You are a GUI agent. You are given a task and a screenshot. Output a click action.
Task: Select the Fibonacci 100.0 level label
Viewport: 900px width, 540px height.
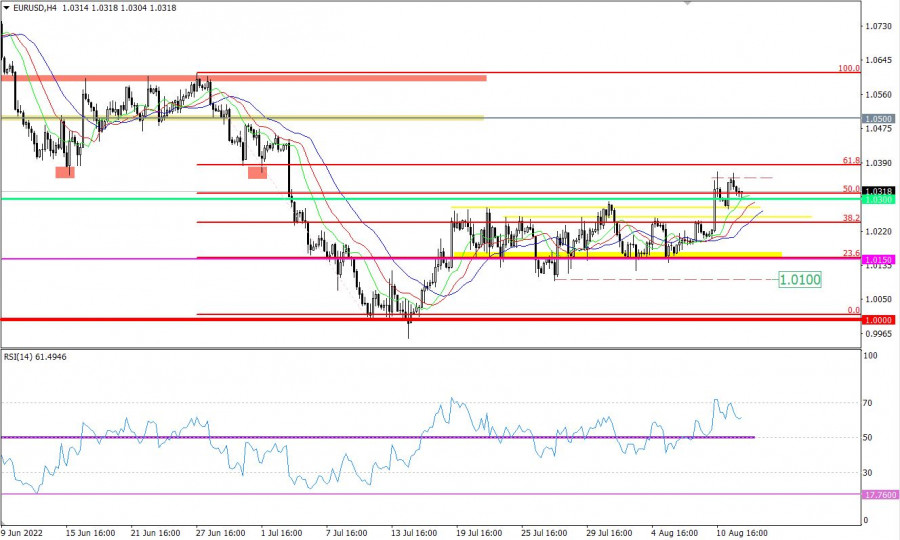[x=849, y=69]
